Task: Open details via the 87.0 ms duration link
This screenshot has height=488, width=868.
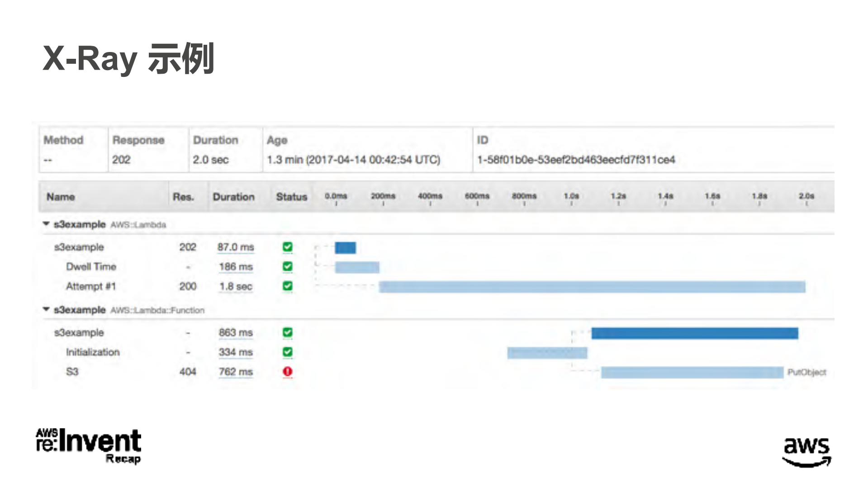Action: click(x=235, y=247)
